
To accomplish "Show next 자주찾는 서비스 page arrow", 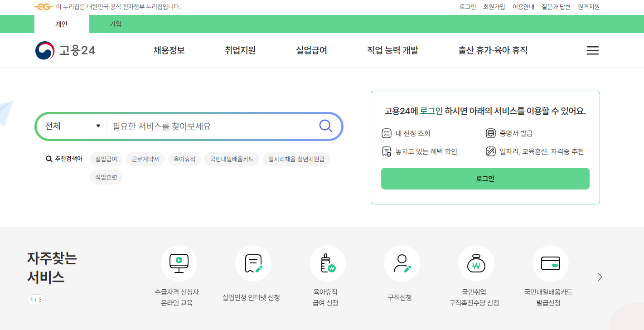I will pos(600,277).
